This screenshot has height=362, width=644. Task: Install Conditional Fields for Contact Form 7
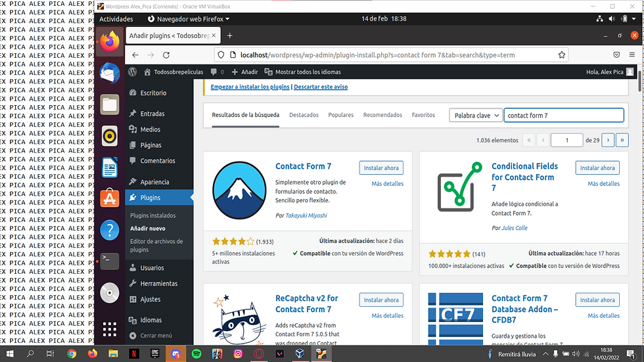pyautogui.click(x=597, y=168)
